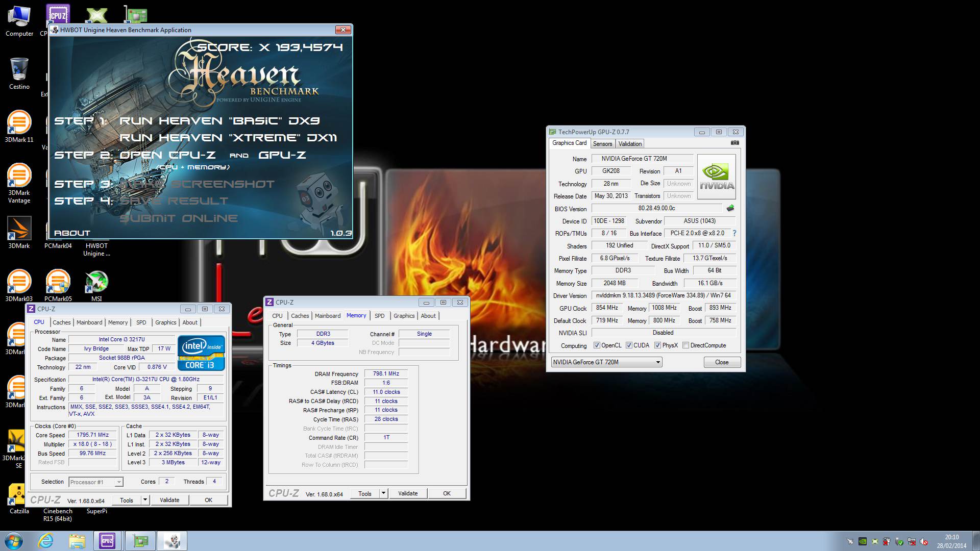The width and height of the screenshot is (980, 551).
Task: Click Tools button in left CPU-Z window
Action: 127,500
